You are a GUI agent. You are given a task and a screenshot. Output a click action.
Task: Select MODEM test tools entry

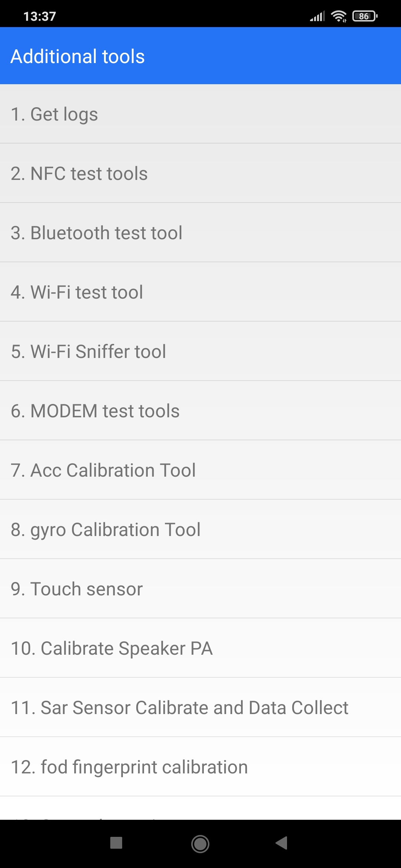click(x=200, y=411)
